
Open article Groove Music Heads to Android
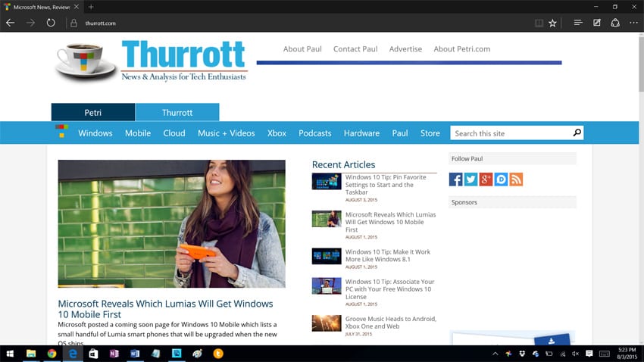coord(391,322)
